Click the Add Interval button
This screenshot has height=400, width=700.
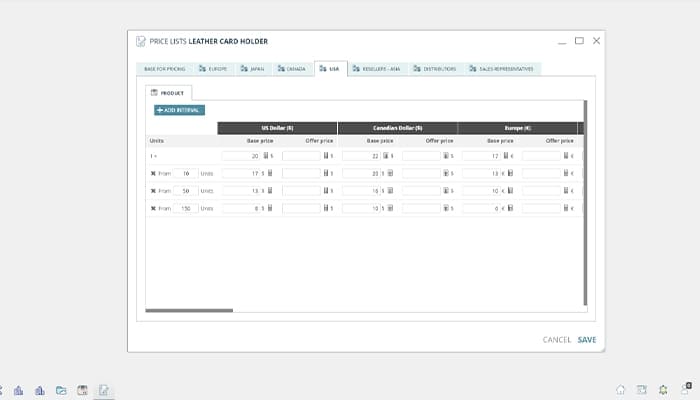pyautogui.click(x=179, y=110)
